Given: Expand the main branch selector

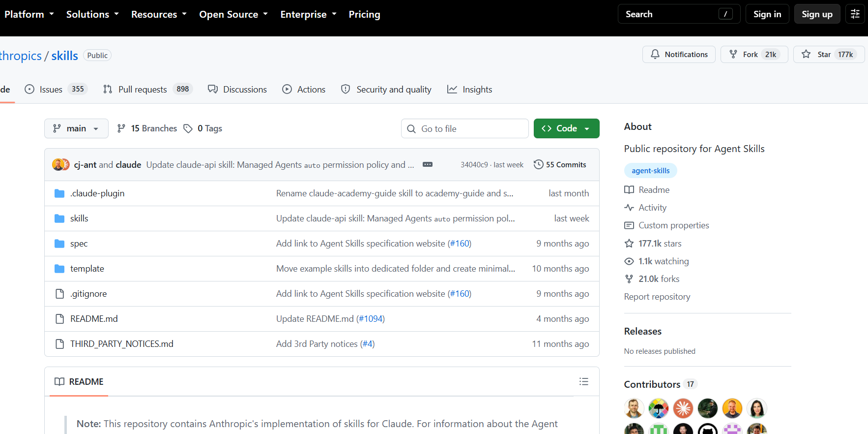Looking at the screenshot, I should [76, 128].
